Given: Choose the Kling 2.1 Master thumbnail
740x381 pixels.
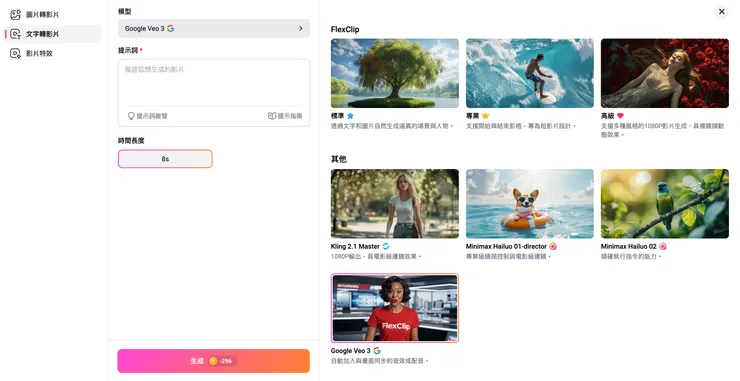Looking at the screenshot, I should (x=395, y=203).
